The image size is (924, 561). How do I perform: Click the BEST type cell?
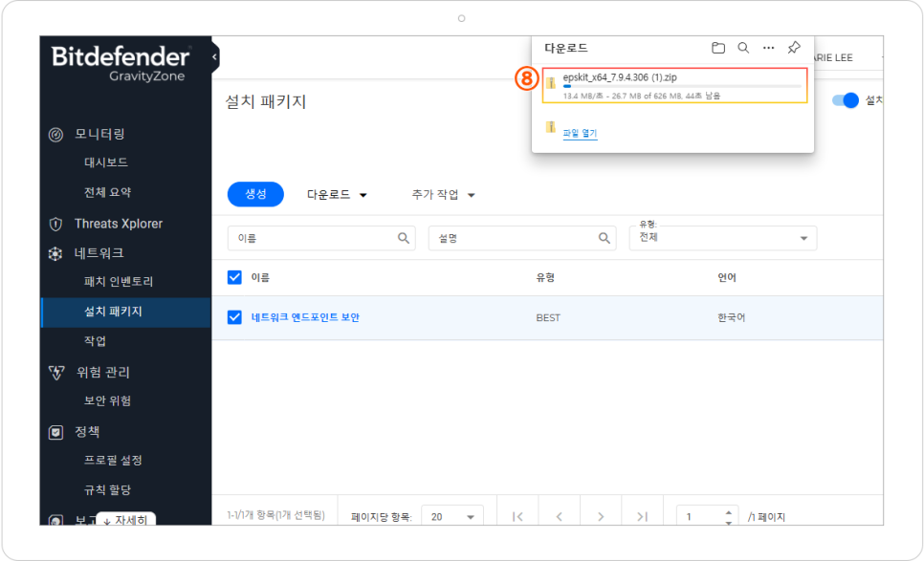[548, 318]
